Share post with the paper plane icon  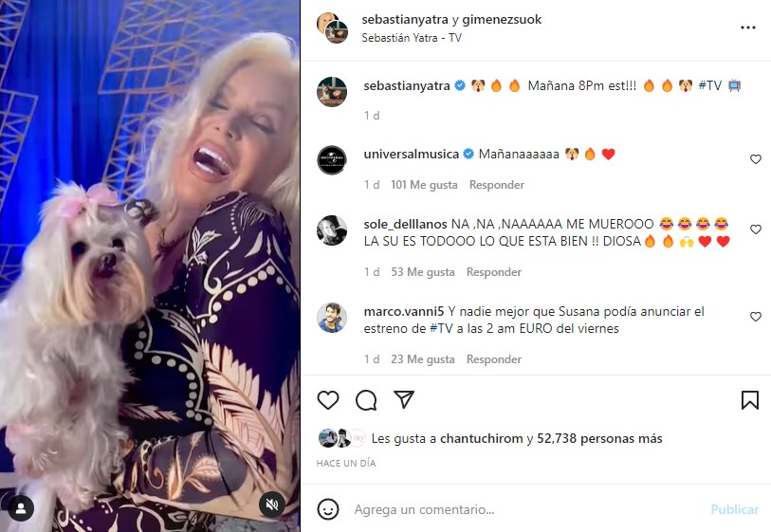tap(404, 400)
